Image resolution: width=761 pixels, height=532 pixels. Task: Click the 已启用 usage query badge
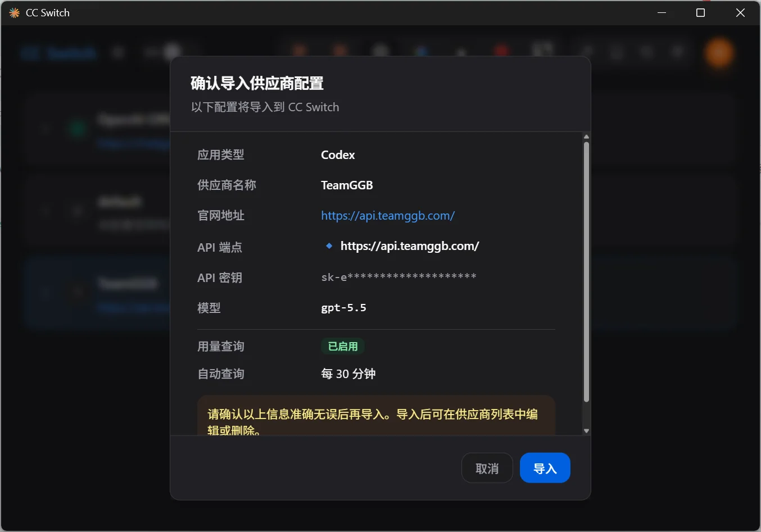tap(343, 347)
